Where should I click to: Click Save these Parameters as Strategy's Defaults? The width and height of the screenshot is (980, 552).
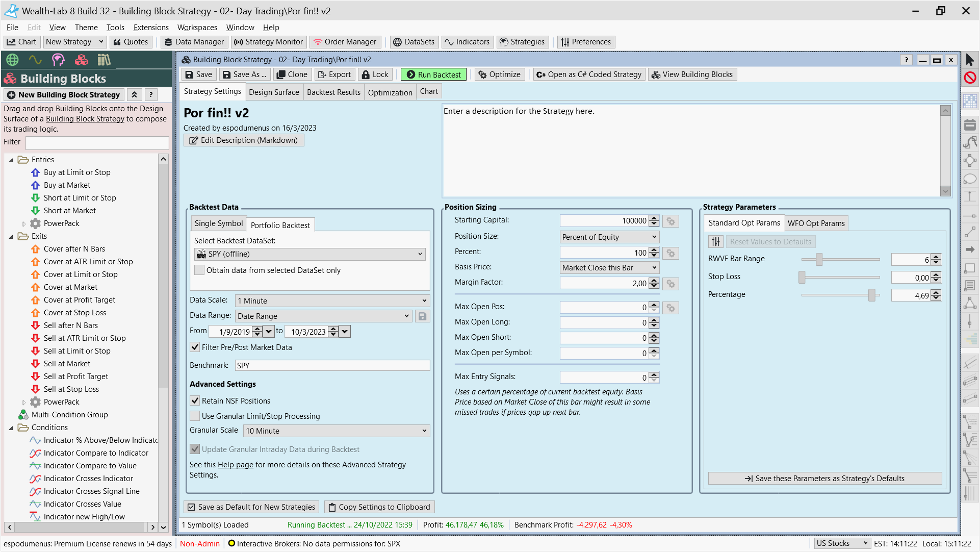tap(824, 479)
